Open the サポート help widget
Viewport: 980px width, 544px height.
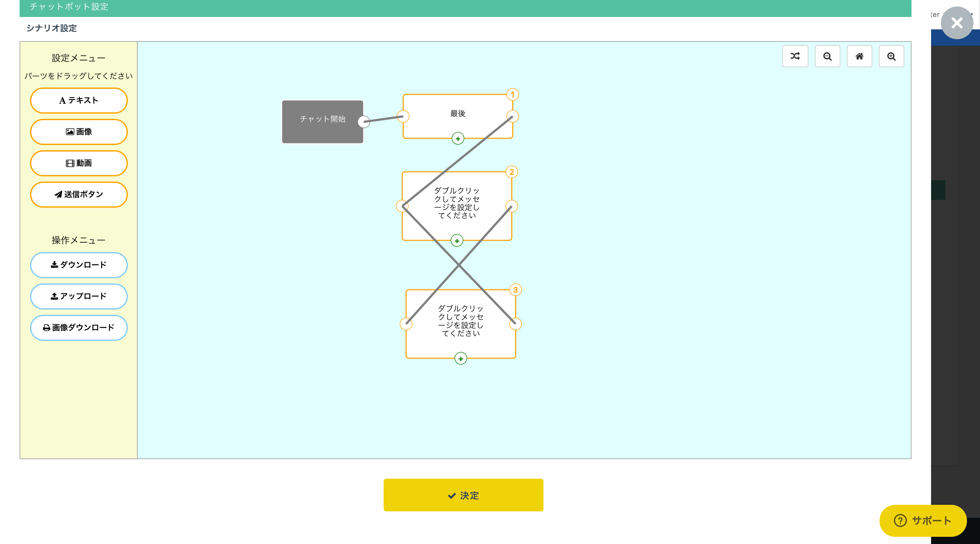tap(923, 520)
